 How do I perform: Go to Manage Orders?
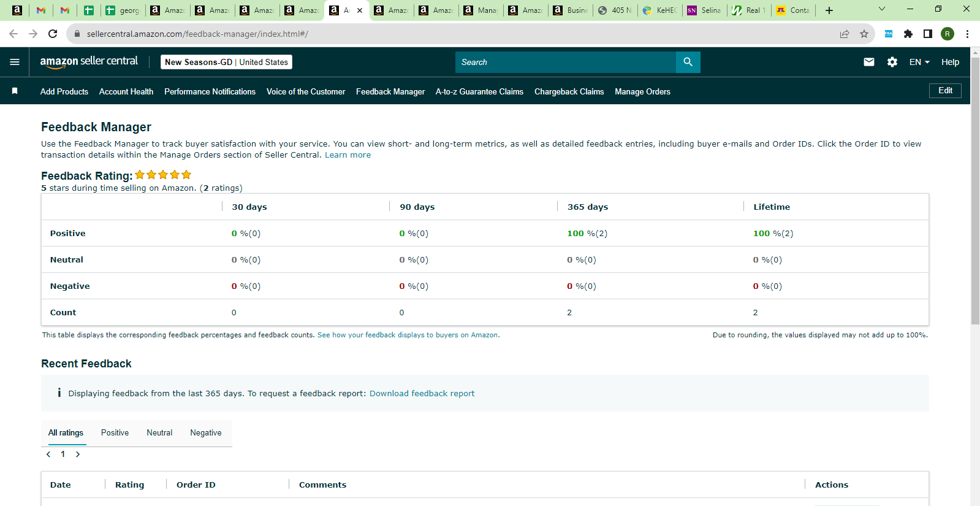tap(642, 91)
